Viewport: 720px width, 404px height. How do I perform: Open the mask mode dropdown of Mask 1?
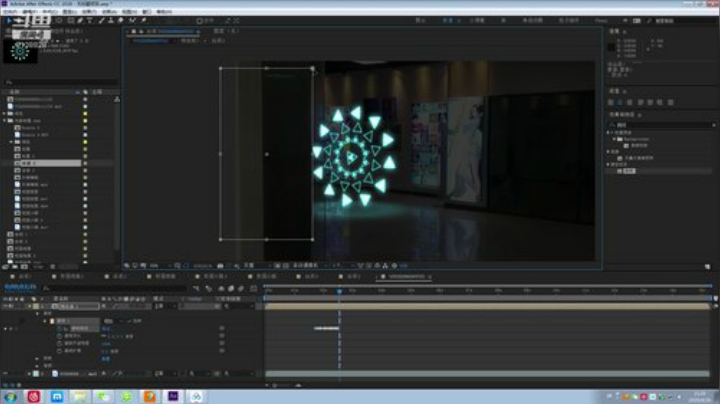pyautogui.click(x=112, y=321)
